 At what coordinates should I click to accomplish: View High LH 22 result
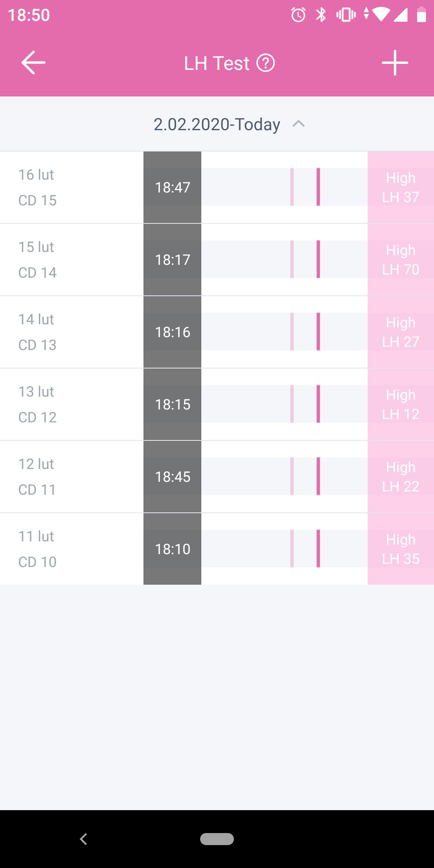point(401,477)
